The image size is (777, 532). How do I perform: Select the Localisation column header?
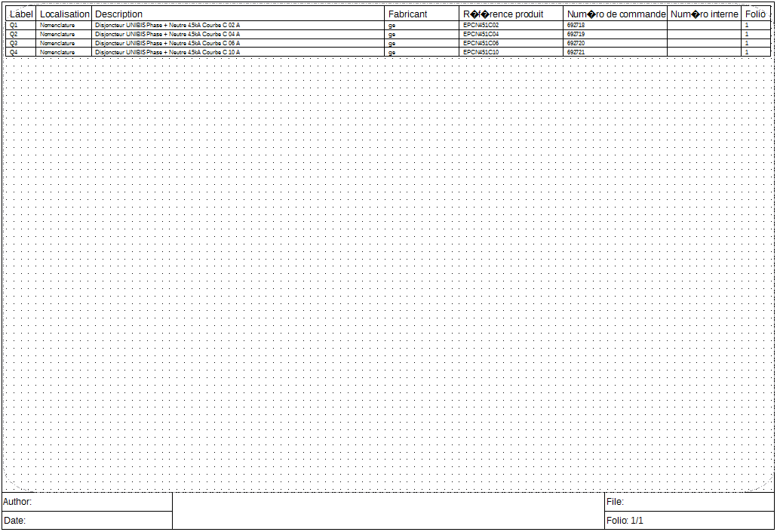(x=65, y=14)
